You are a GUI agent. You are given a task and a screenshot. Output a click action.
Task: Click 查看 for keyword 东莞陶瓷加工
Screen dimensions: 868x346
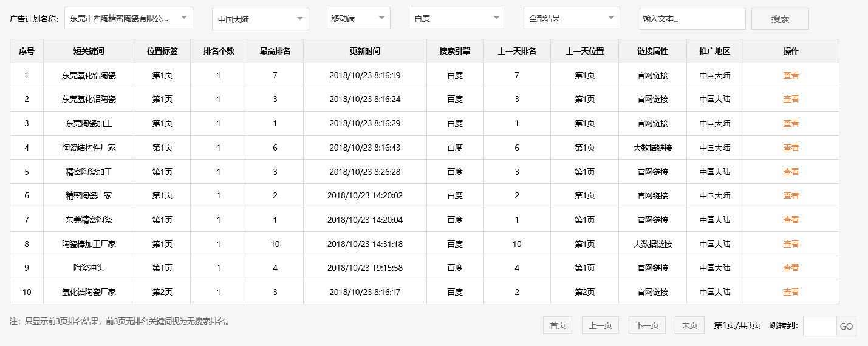click(x=791, y=123)
